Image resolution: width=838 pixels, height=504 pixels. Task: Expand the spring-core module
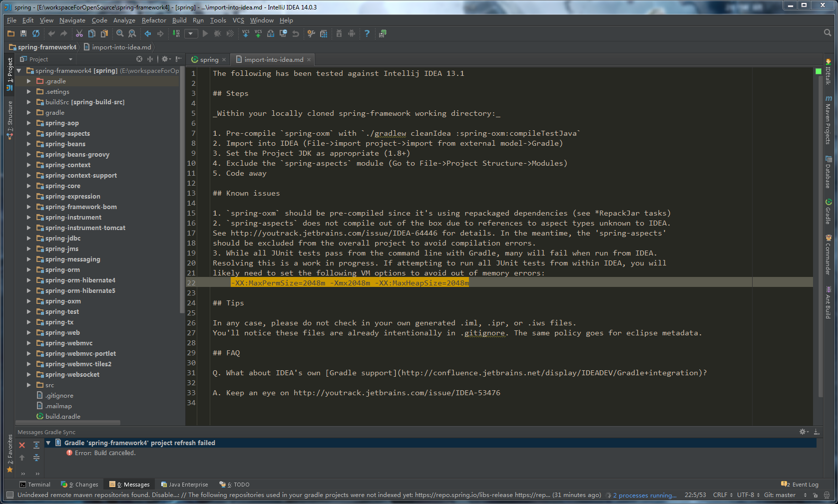(29, 186)
